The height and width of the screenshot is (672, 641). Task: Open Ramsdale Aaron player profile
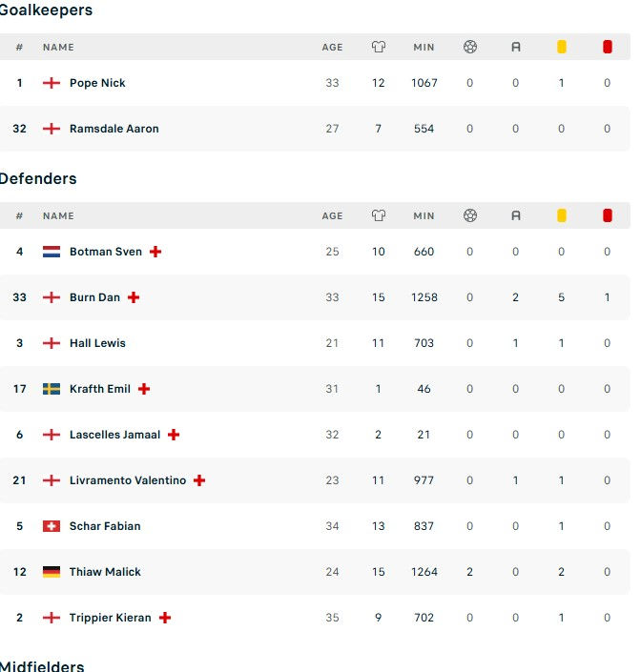pos(114,129)
